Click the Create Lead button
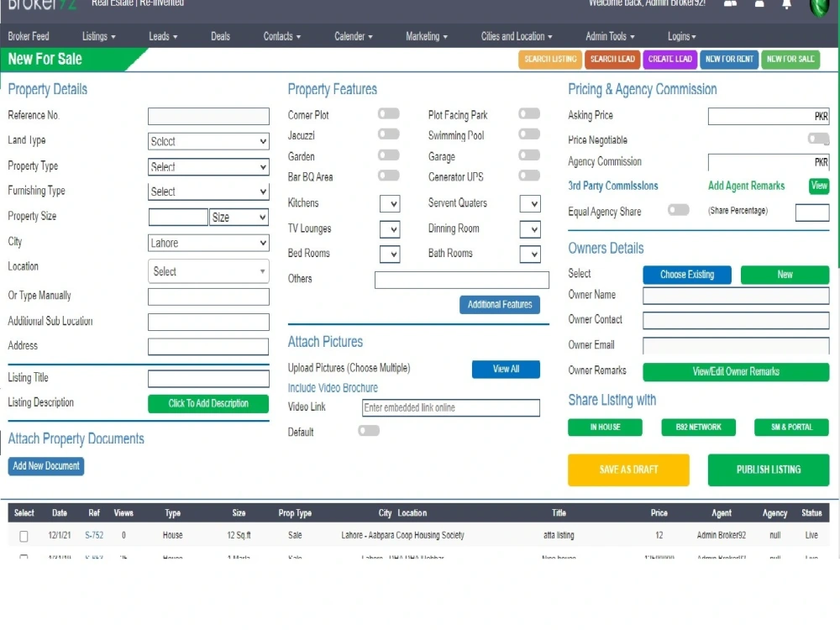The width and height of the screenshot is (840, 630). tap(670, 60)
